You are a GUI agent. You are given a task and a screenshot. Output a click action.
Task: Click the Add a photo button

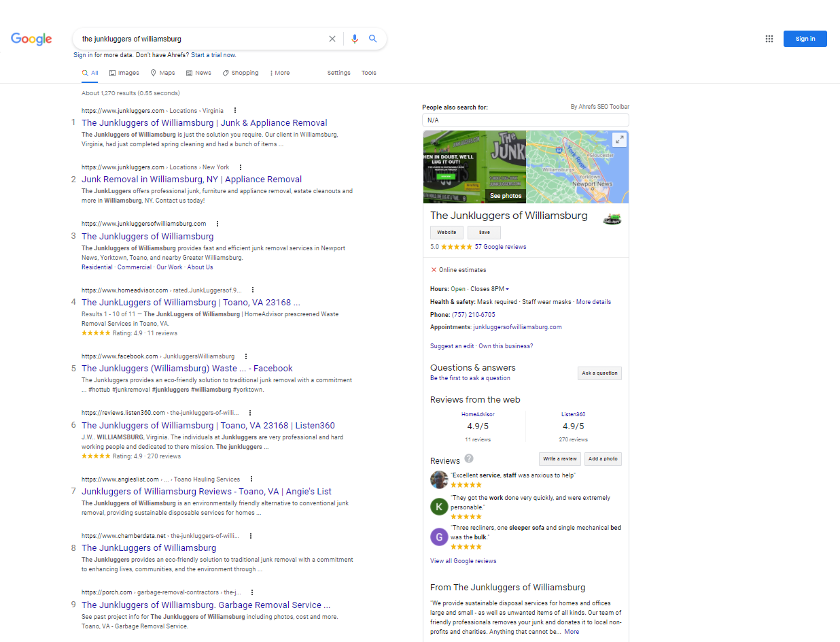click(603, 459)
